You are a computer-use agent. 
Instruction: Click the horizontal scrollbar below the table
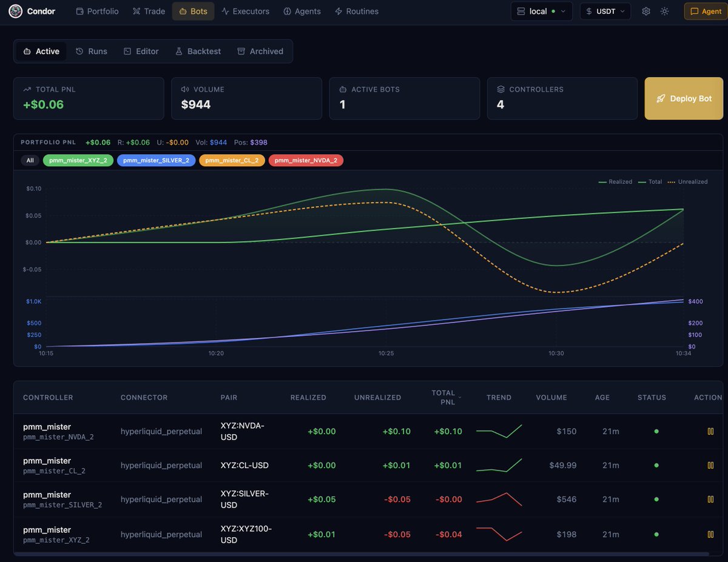tap(362, 554)
